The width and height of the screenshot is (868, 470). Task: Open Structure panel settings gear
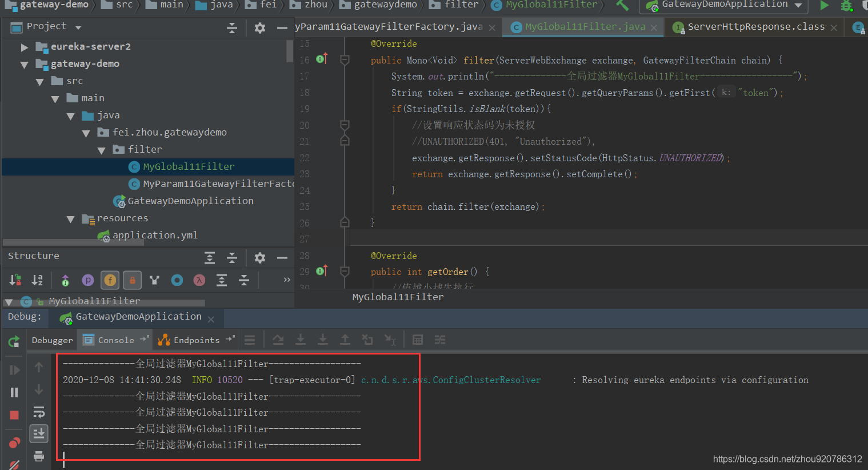(260, 258)
